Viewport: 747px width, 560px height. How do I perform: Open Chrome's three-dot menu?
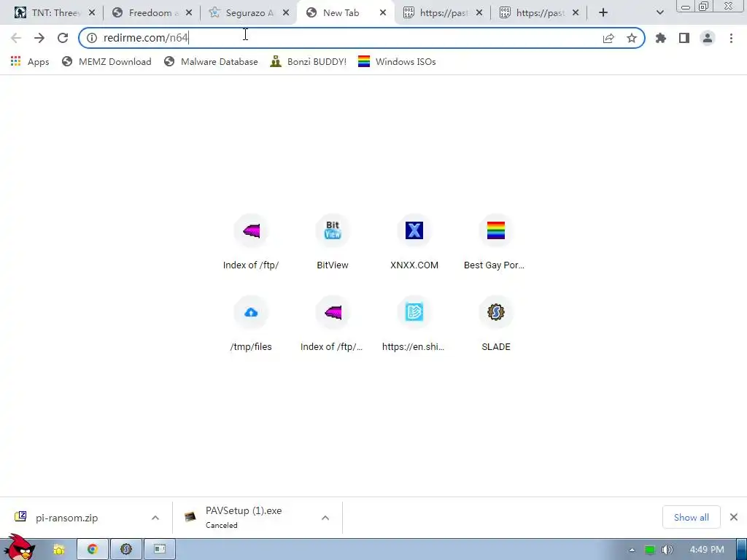(x=731, y=38)
